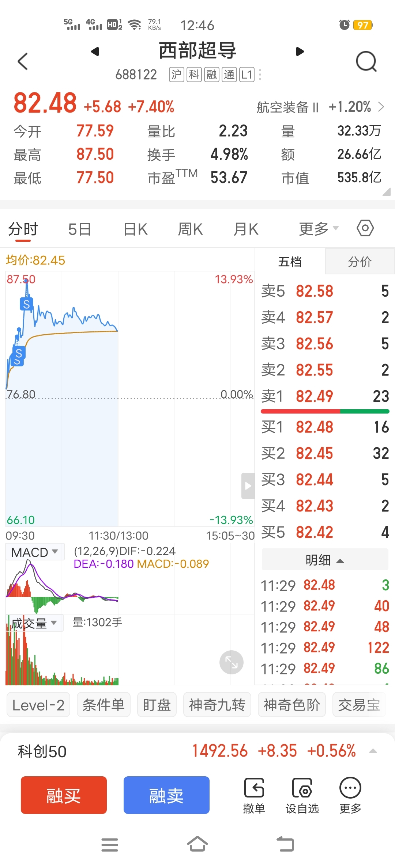Tap the blue 融卖 button

pyautogui.click(x=166, y=795)
